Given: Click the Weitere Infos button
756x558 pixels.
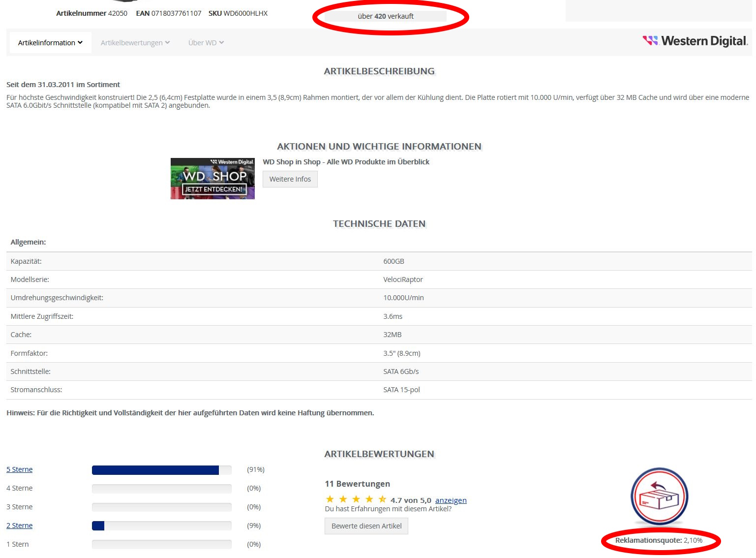Looking at the screenshot, I should (290, 179).
